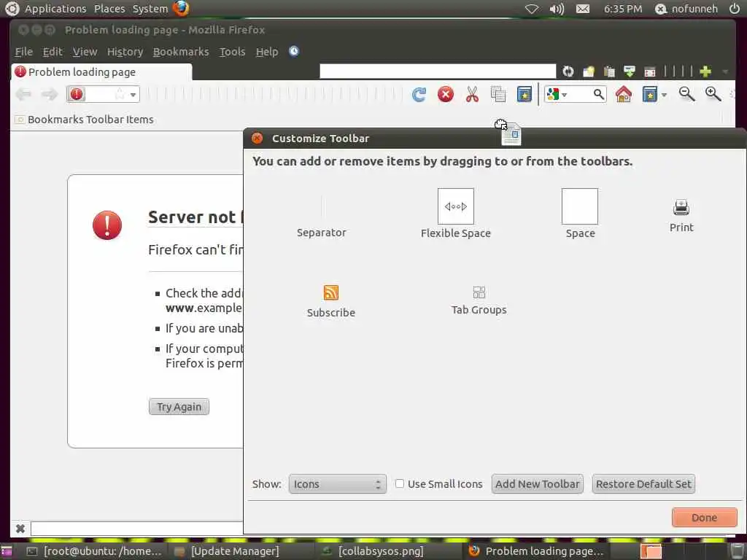Open the Places menu in top panel

pyautogui.click(x=109, y=9)
